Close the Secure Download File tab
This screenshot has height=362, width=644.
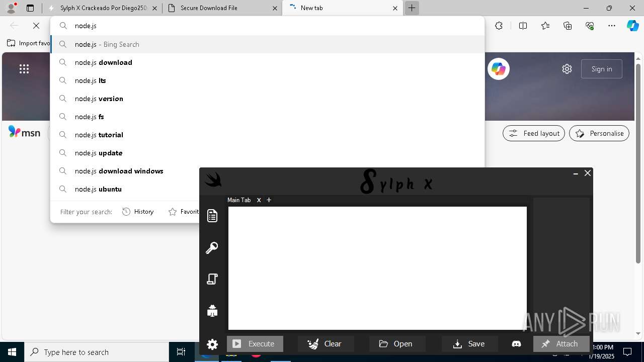pos(275,8)
